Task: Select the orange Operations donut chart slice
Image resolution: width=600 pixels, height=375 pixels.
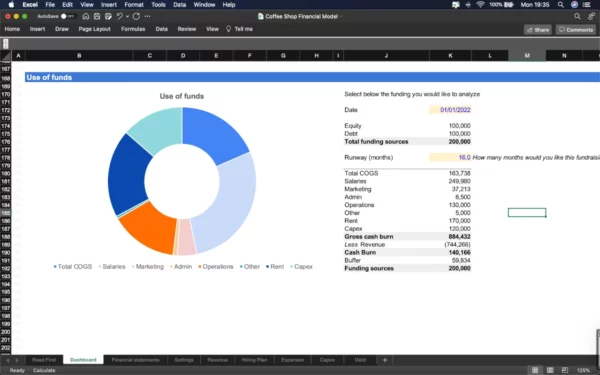Action: pos(149,228)
